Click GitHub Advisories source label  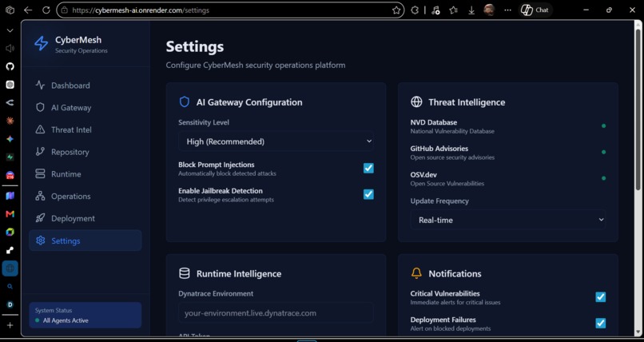pyautogui.click(x=439, y=149)
